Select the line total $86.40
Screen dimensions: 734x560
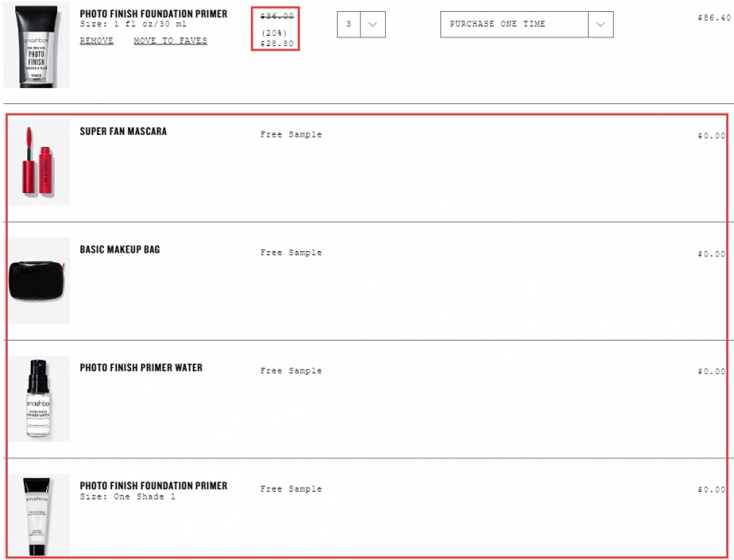[714, 18]
